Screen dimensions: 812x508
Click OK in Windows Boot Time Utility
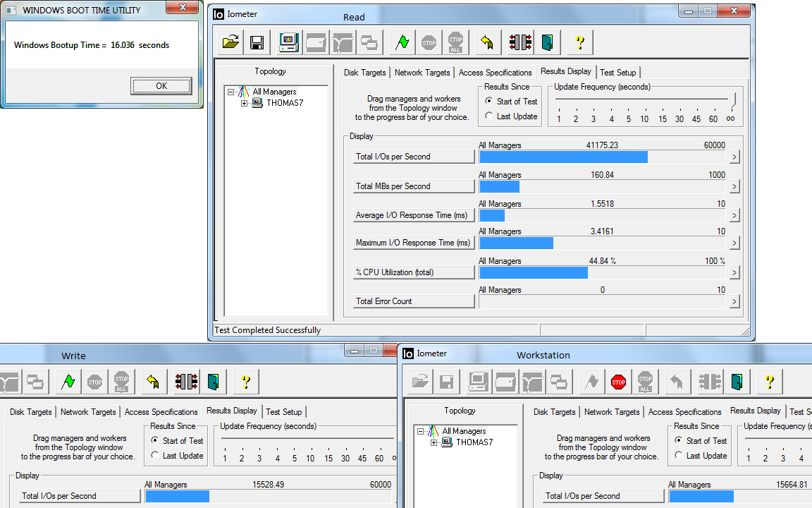(x=161, y=86)
